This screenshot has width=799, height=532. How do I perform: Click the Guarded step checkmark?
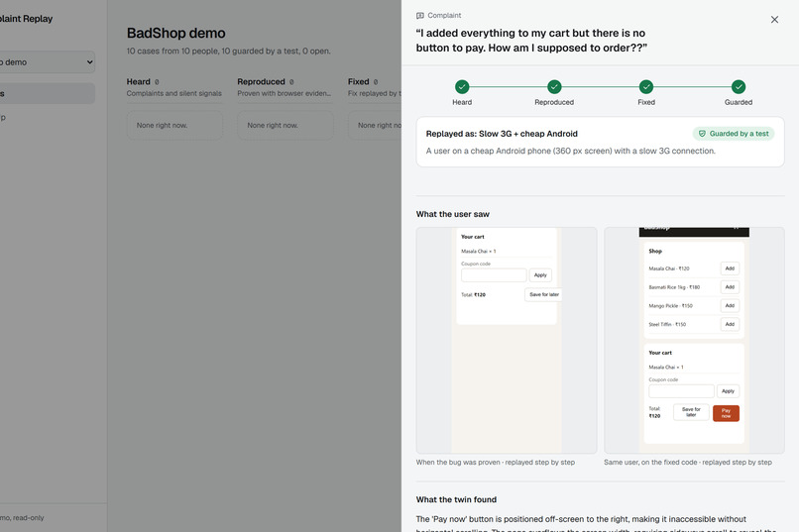pyautogui.click(x=739, y=87)
